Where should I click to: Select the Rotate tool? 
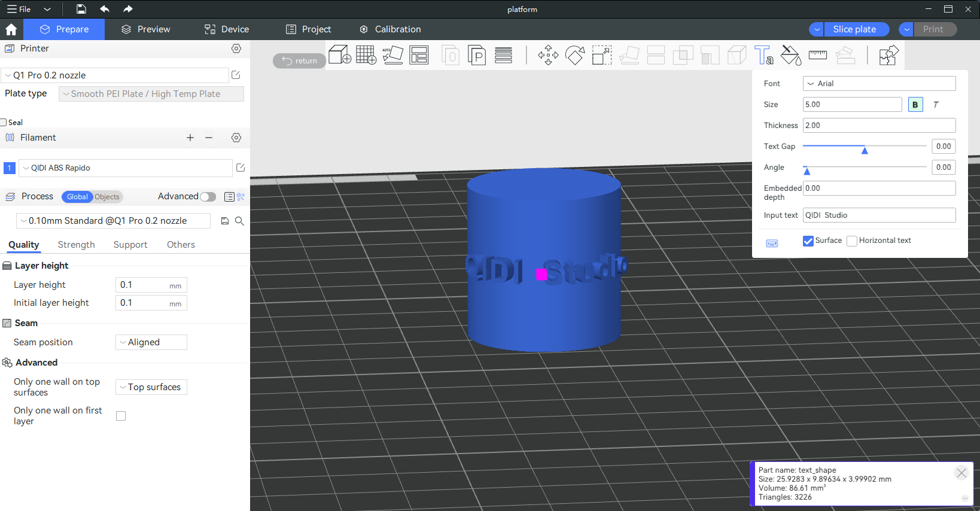575,55
